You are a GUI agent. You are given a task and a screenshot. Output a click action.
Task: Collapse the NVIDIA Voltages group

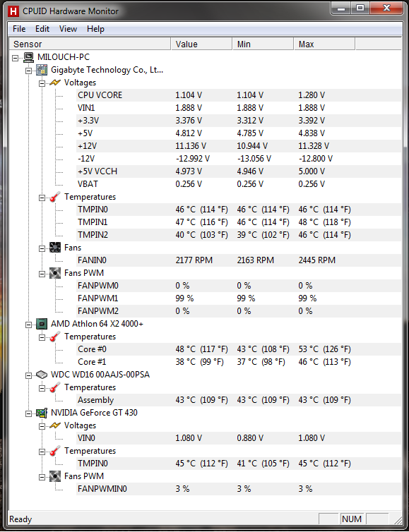(x=42, y=425)
